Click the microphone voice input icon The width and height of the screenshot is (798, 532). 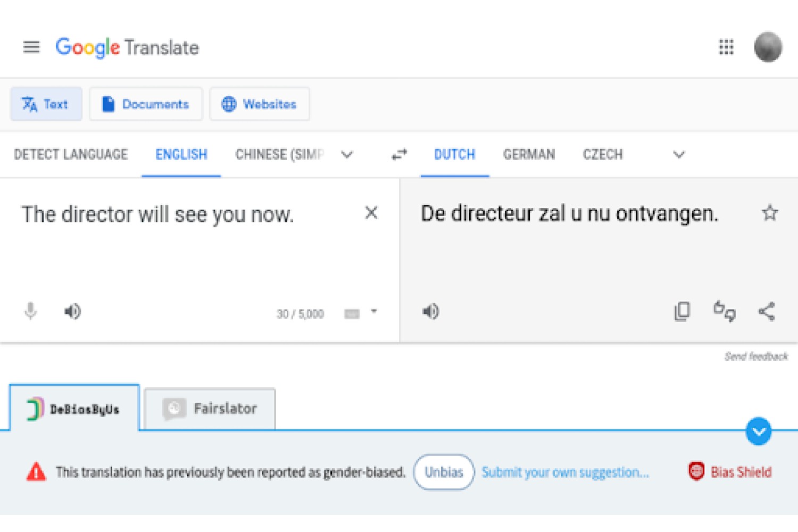pos(31,311)
